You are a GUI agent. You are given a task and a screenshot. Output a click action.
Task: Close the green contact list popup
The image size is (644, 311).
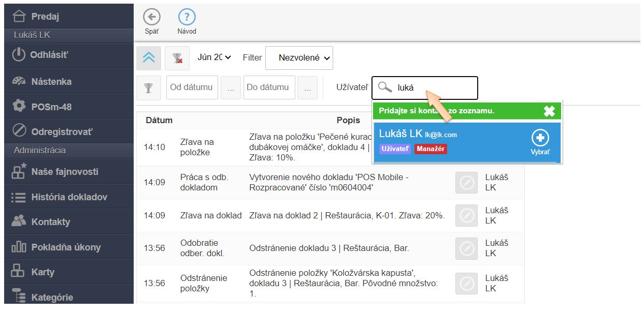tap(549, 111)
